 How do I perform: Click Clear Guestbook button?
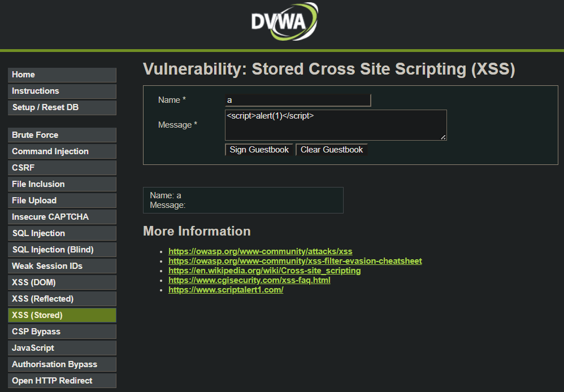332,150
